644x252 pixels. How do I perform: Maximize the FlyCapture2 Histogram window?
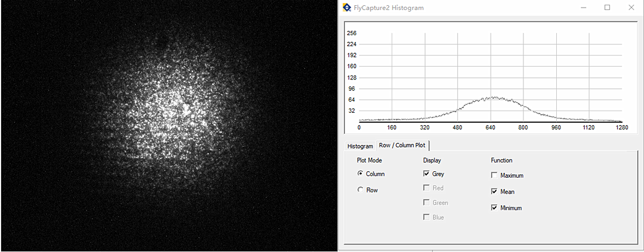(x=607, y=8)
